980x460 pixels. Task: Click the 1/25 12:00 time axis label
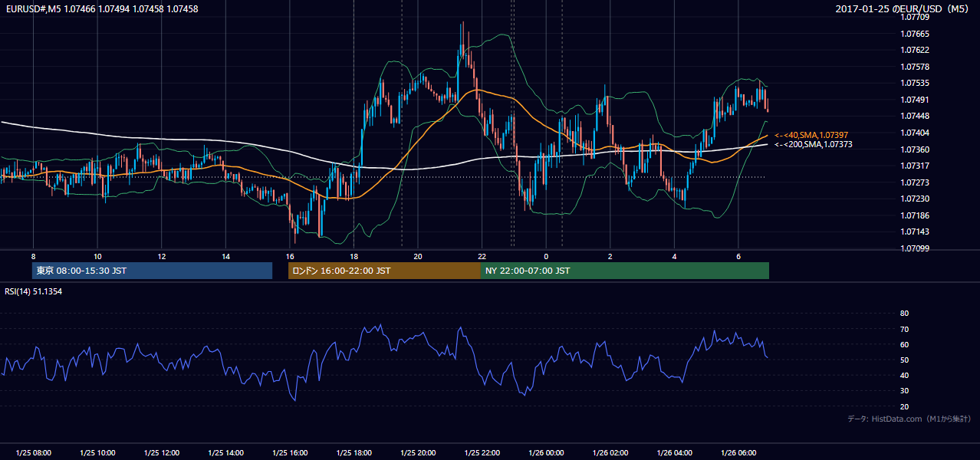[162, 453]
